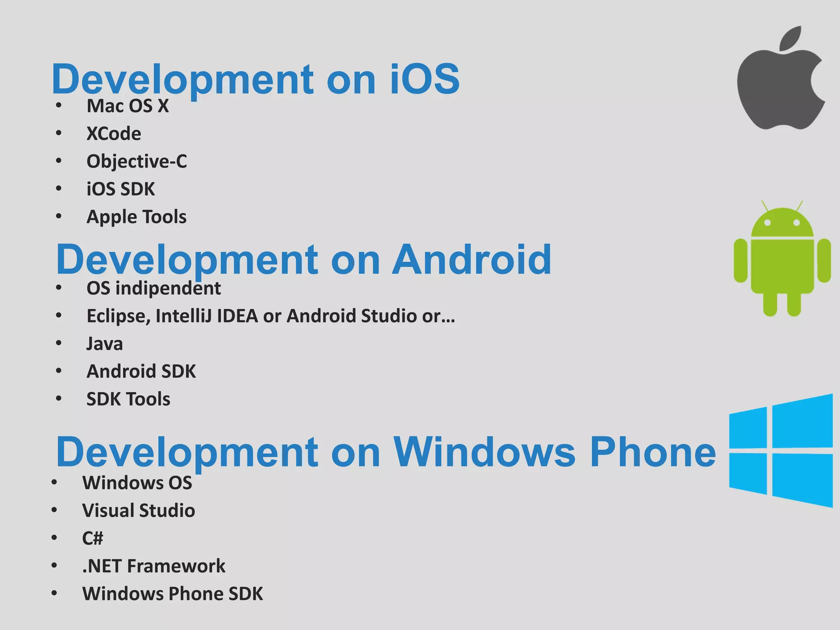Click the 'XCode' bullet item
The image size is (840, 630).
click(x=114, y=134)
